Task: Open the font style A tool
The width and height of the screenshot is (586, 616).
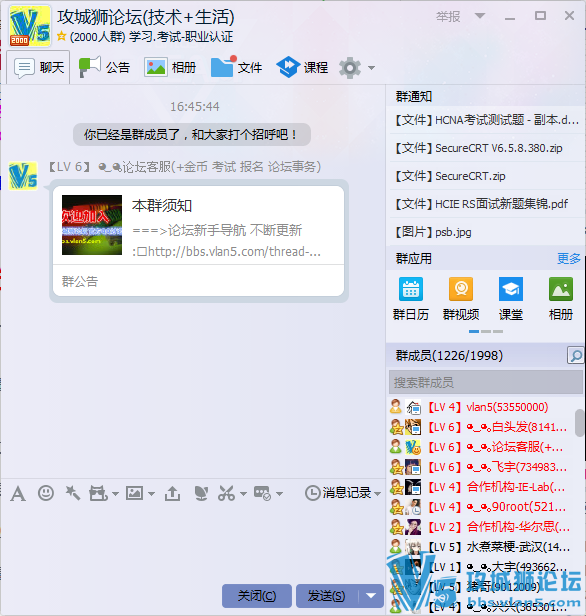Action: (x=18, y=493)
